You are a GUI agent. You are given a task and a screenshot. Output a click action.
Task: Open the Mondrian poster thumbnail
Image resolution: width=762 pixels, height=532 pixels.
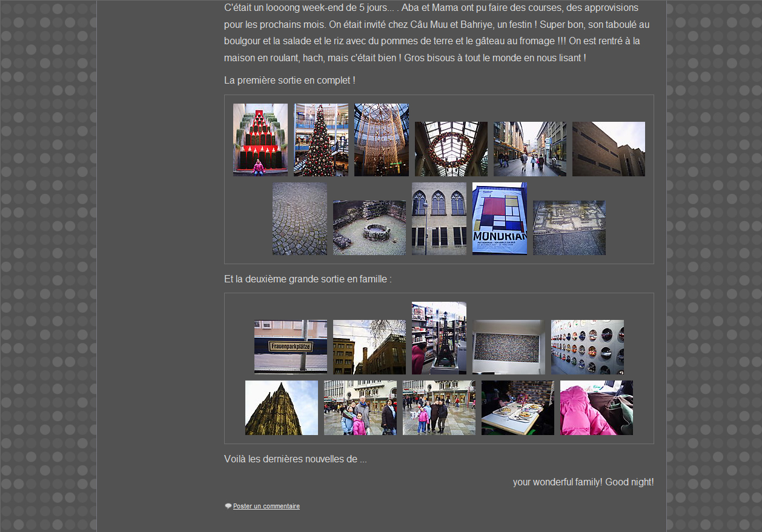coord(499,219)
